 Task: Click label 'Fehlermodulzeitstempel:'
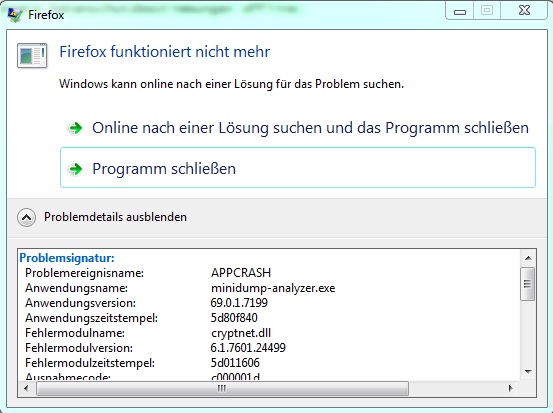pos(90,363)
